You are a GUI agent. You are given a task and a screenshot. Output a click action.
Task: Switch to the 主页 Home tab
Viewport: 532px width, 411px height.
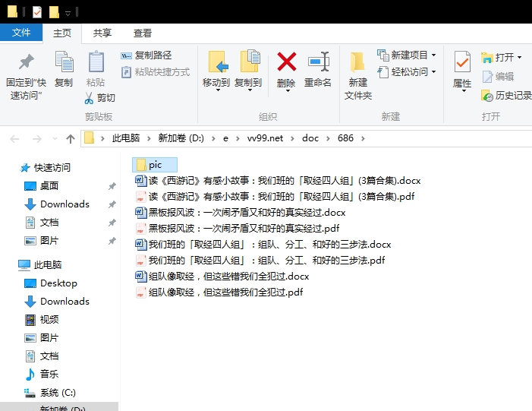62,33
